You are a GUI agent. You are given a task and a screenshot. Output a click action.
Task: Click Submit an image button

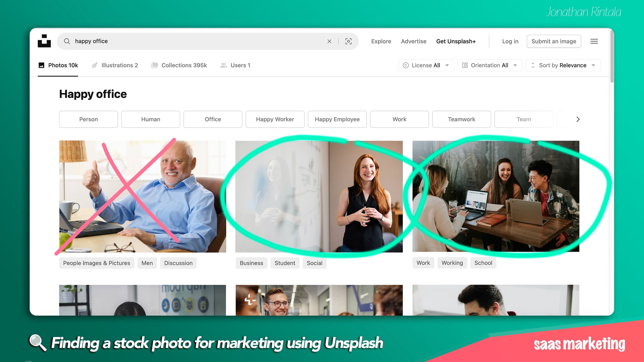(553, 41)
